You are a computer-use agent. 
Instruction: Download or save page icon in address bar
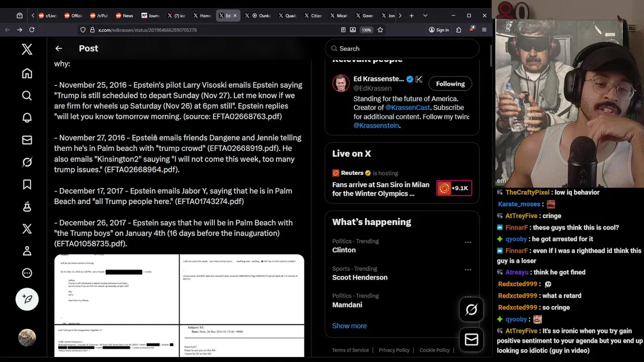tap(353, 30)
